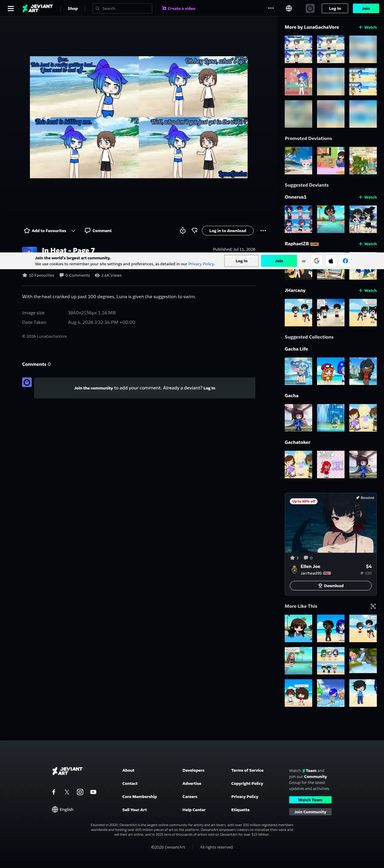Open the globe language selector in header
384x868 pixels.
pos(289,8)
